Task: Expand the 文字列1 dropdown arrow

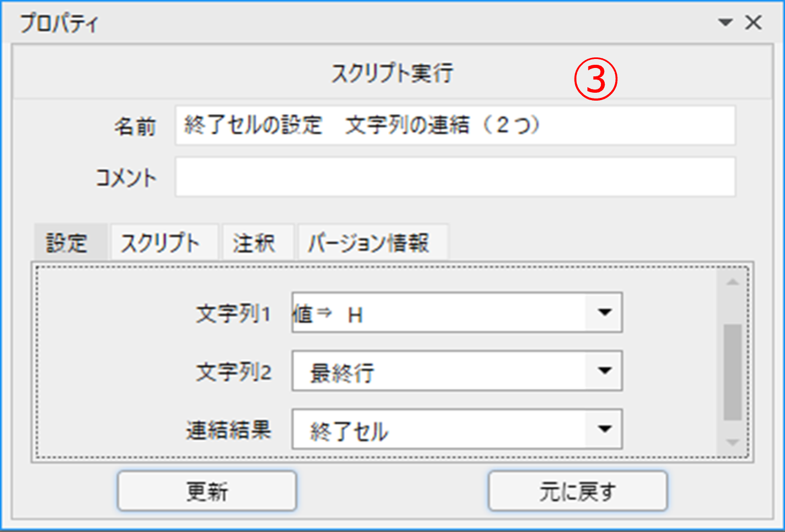Action: (x=605, y=312)
